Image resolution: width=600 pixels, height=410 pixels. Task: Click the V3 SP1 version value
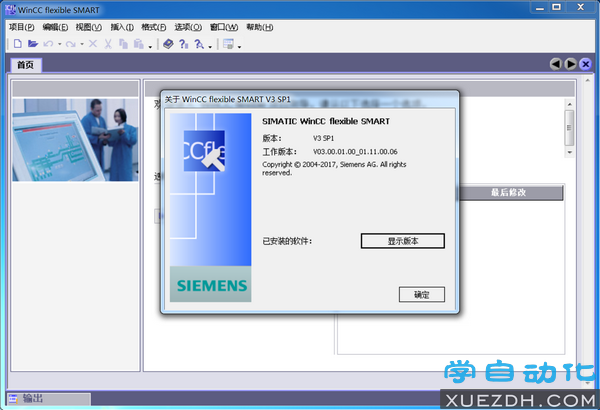pos(323,138)
